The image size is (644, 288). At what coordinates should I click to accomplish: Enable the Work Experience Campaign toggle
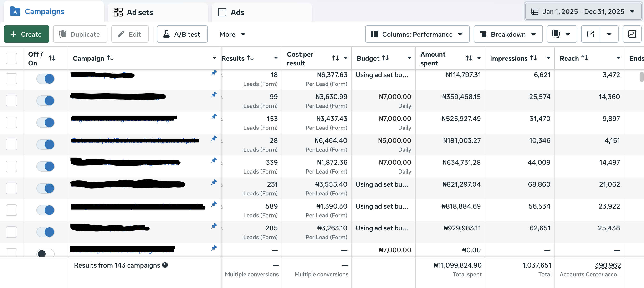coord(45,253)
